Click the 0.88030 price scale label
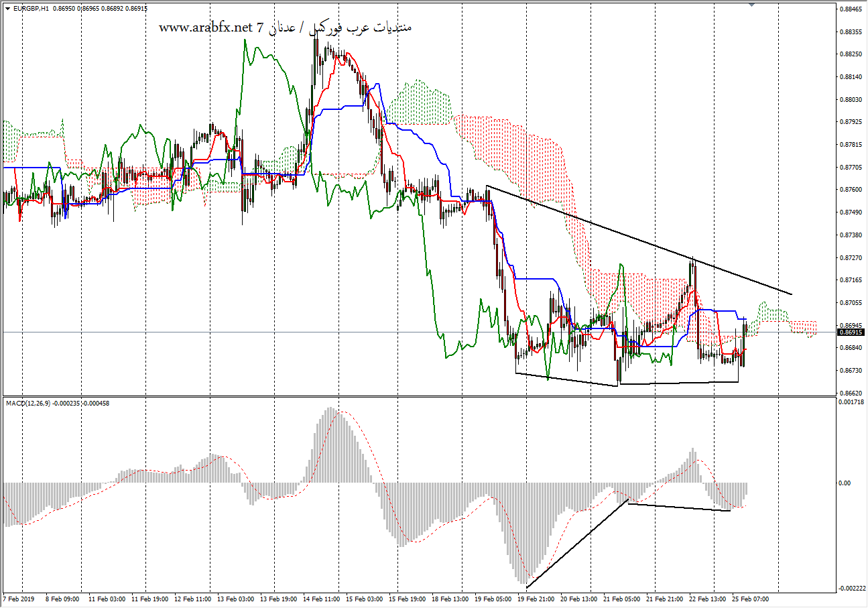The height and width of the screenshot is (608, 868). tap(851, 100)
